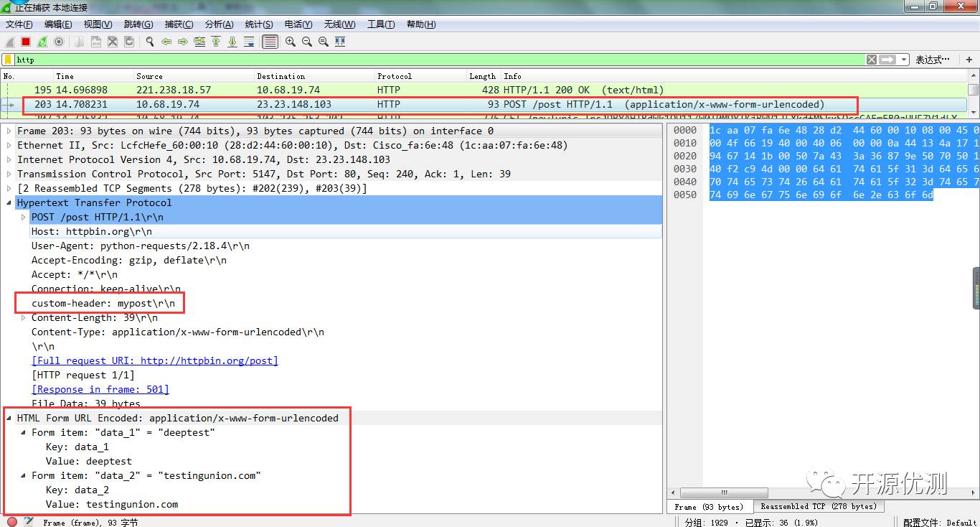This screenshot has width=980, height=527.
Task: Open the 无线(W) menu
Action: click(x=339, y=24)
